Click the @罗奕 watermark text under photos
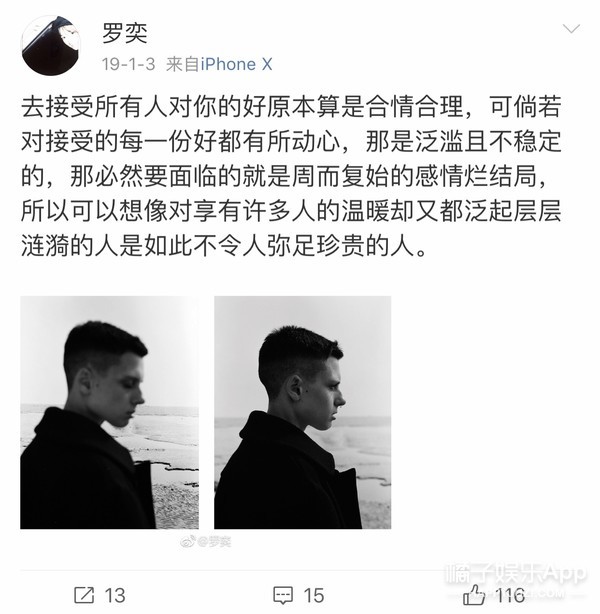This screenshot has height=614, width=600. tap(214, 542)
